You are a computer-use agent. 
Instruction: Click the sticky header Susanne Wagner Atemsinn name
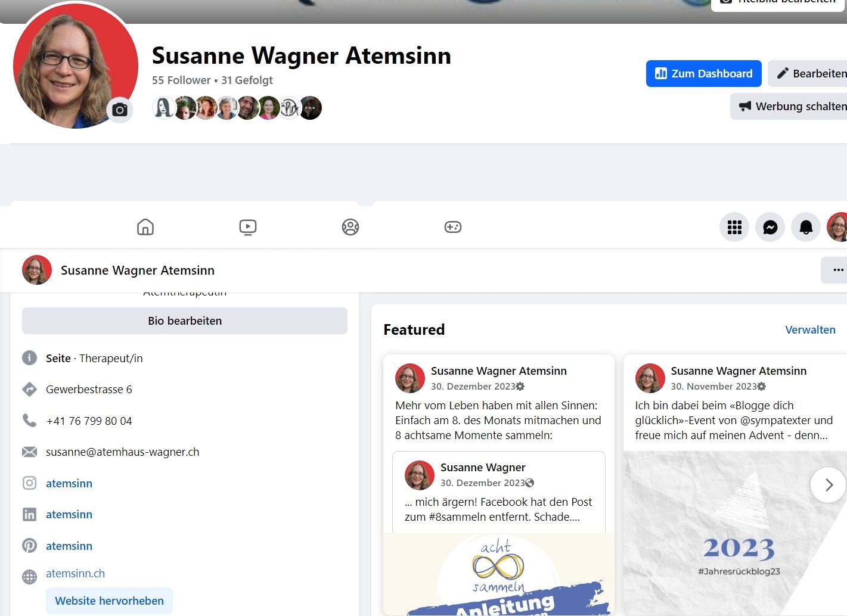pos(138,270)
